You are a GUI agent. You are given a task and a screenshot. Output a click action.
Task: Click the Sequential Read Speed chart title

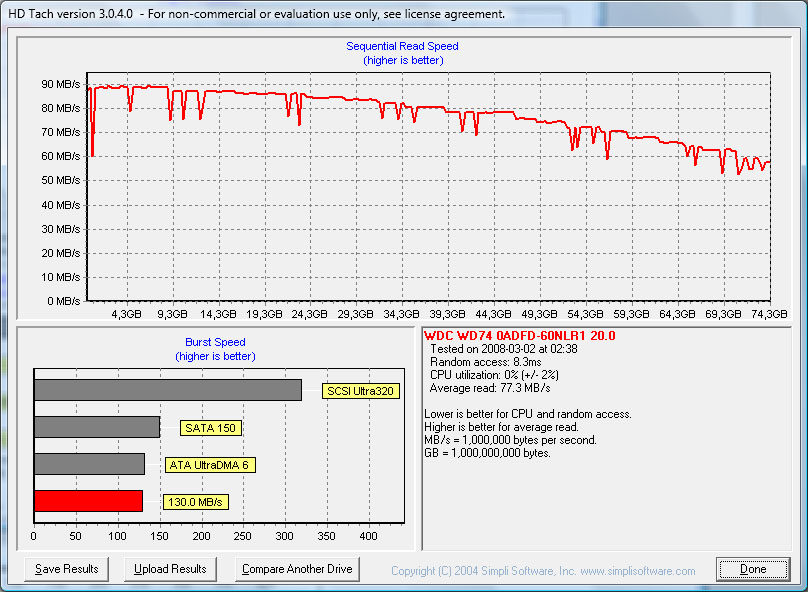[x=402, y=46]
